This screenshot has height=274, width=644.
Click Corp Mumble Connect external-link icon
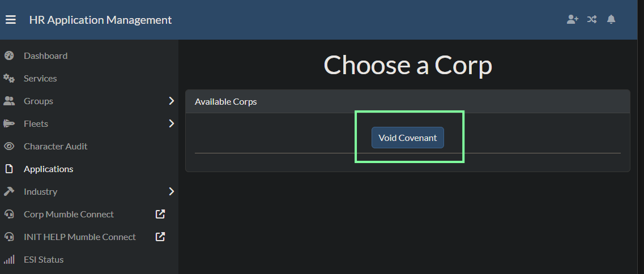click(x=160, y=214)
